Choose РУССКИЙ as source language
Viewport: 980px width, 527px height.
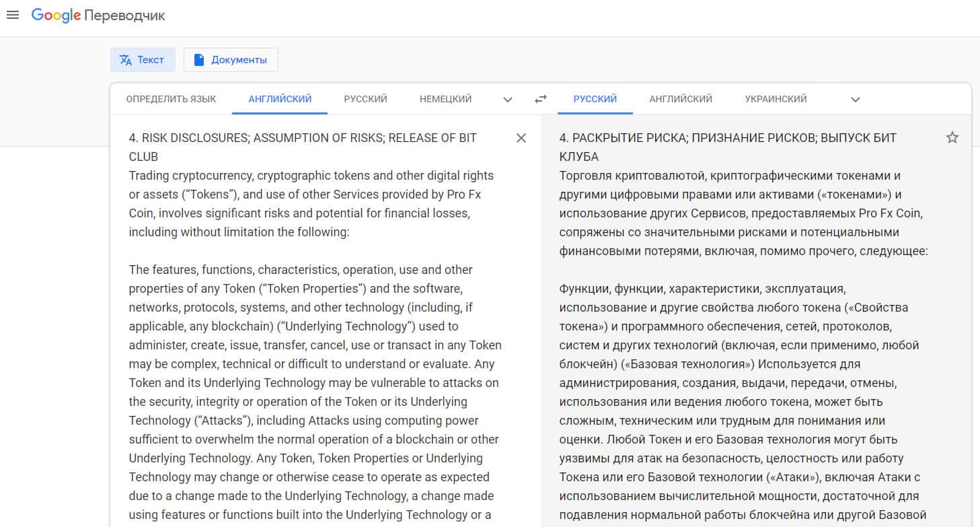[x=365, y=99]
